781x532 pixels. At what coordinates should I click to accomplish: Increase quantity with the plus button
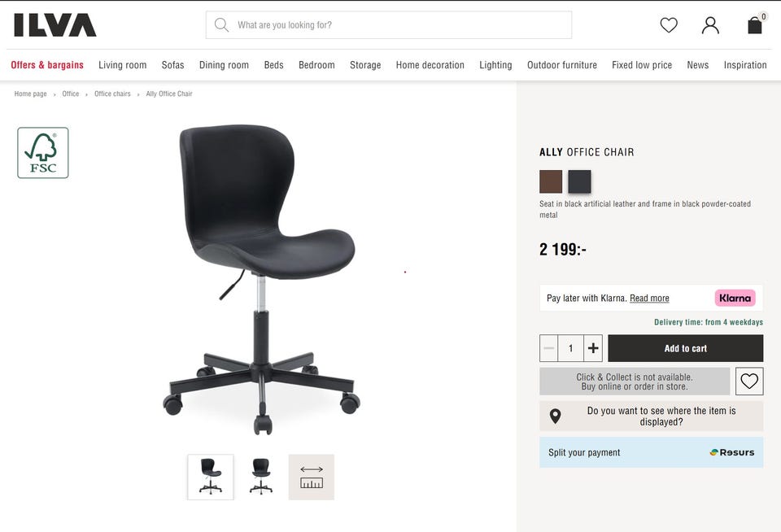tap(593, 348)
